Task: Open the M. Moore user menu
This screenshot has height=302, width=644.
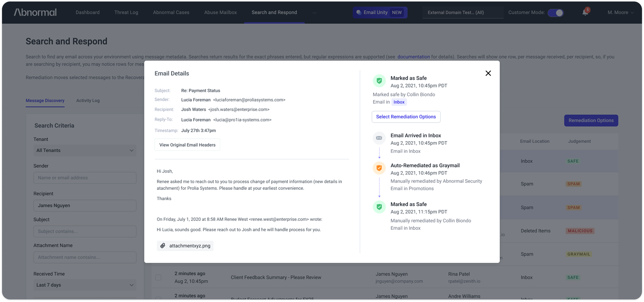Action: tap(620, 12)
